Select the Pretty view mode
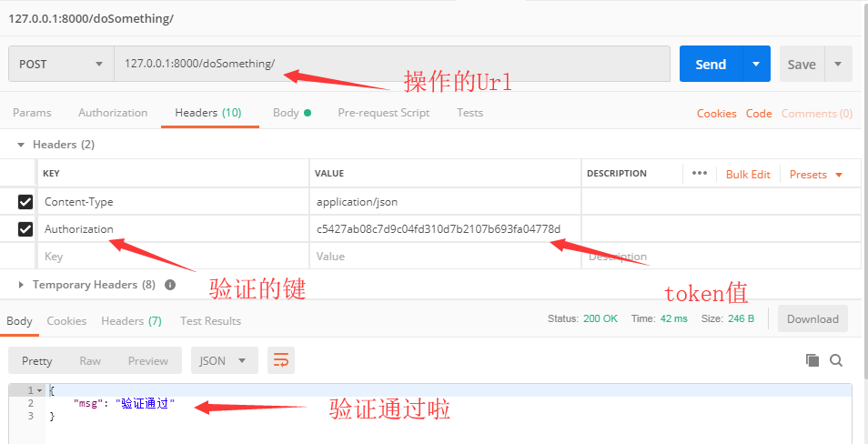The height and width of the screenshot is (444, 868). pyautogui.click(x=37, y=361)
